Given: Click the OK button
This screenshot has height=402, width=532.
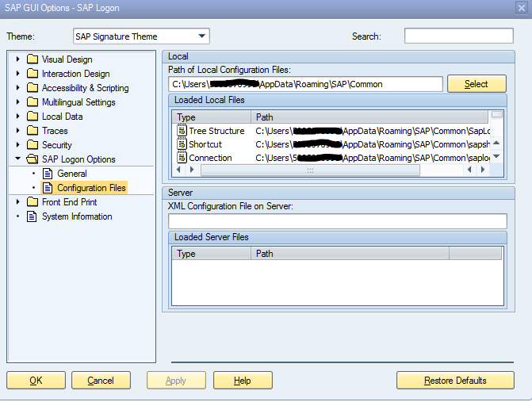Looking at the screenshot, I should (x=36, y=381).
